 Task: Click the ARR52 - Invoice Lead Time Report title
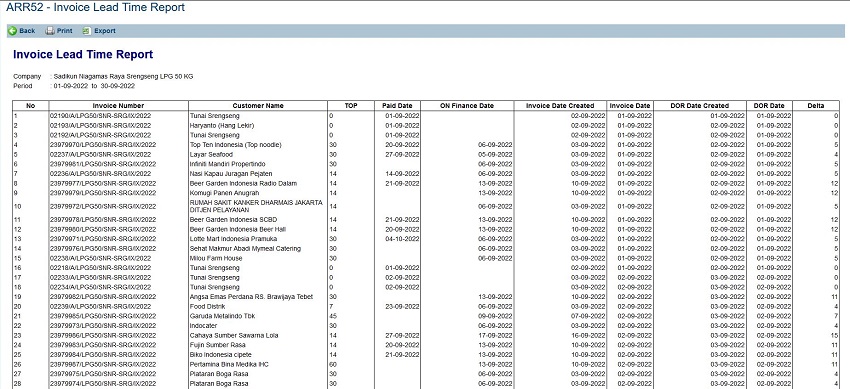(x=95, y=8)
